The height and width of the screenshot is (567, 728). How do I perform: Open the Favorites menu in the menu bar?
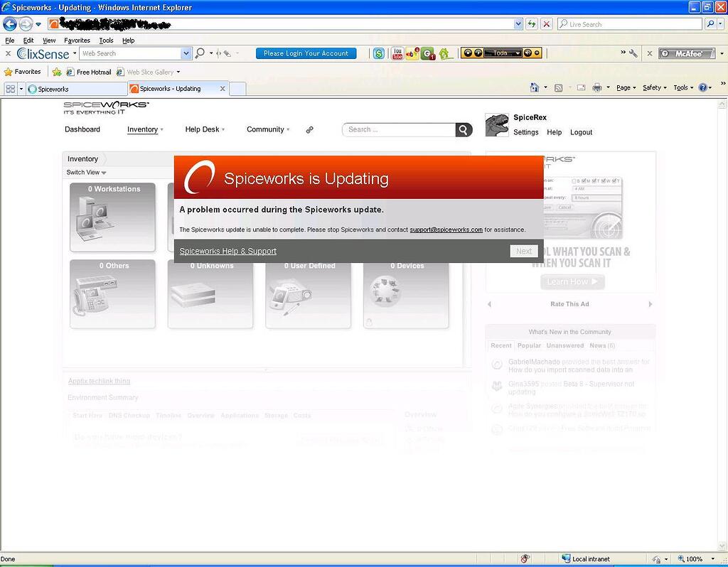coord(76,40)
